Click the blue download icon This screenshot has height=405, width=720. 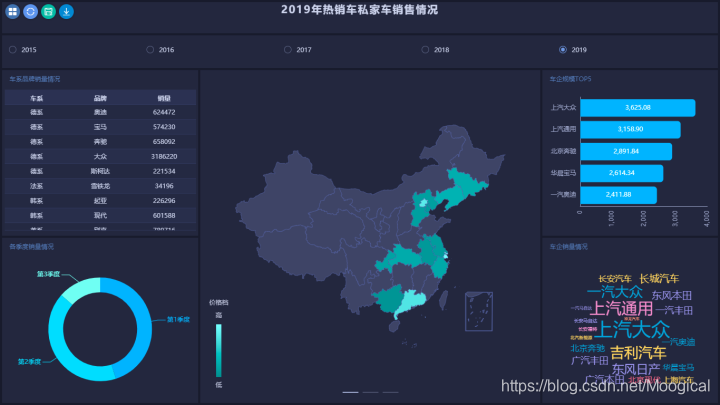pyautogui.click(x=66, y=11)
